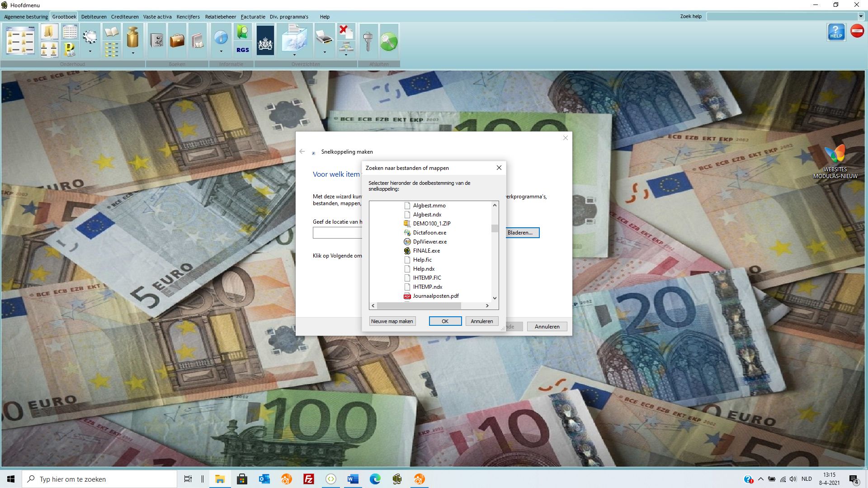Open the Kencijfers menu
This screenshot has height=488, width=868.
click(188, 17)
